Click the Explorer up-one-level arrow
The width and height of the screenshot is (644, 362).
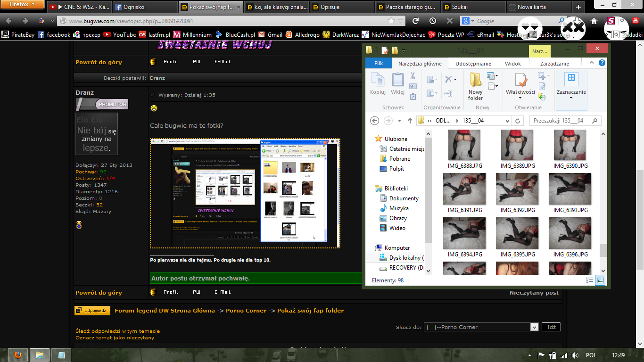[410, 121]
